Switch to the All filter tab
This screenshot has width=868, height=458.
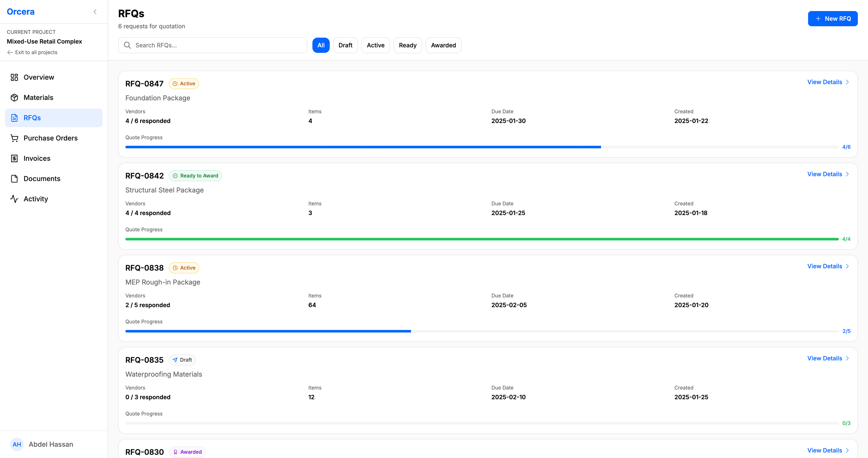pos(321,45)
